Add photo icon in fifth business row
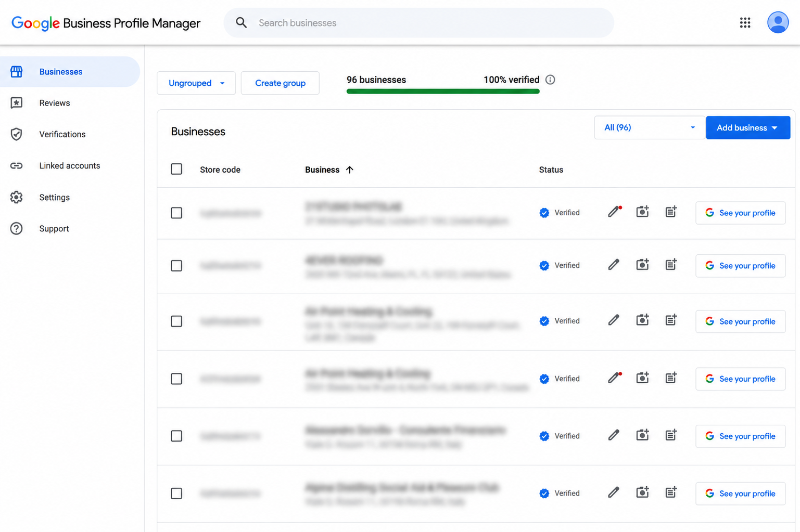This screenshot has height=532, width=800. pyautogui.click(x=642, y=436)
